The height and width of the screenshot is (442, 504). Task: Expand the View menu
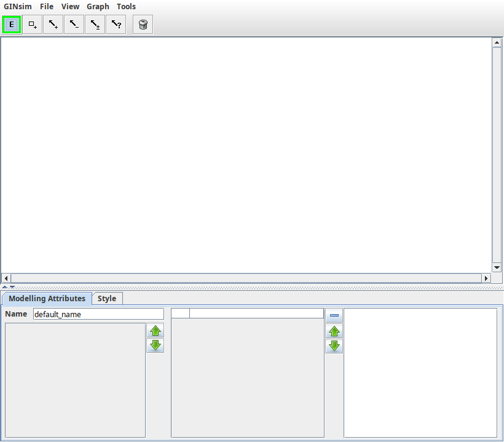pos(70,6)
